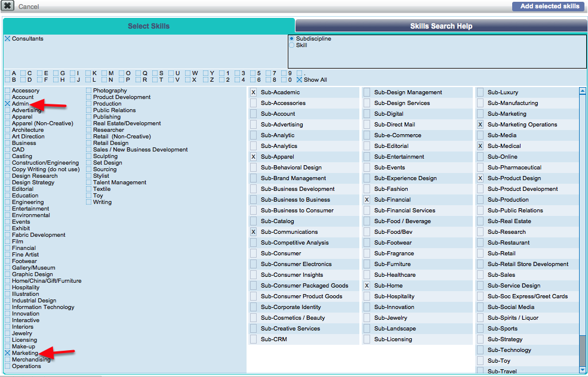Check the Operations discipline checkbox

point(7,366)
